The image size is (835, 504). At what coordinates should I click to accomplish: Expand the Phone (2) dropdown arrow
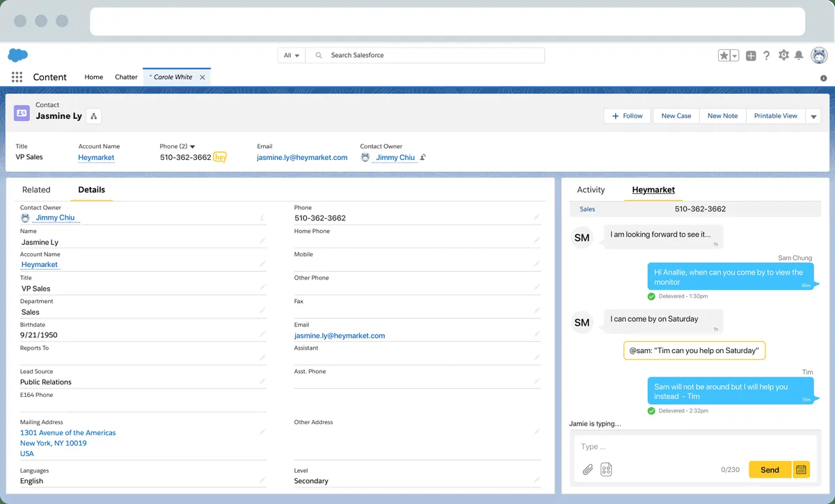click(x=193, y=147)
